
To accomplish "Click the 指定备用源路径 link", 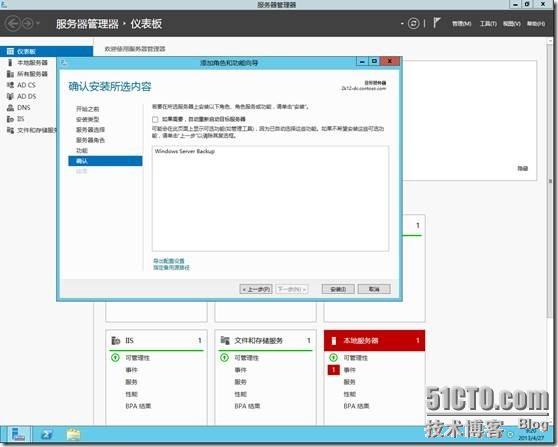I will (172, 268).
